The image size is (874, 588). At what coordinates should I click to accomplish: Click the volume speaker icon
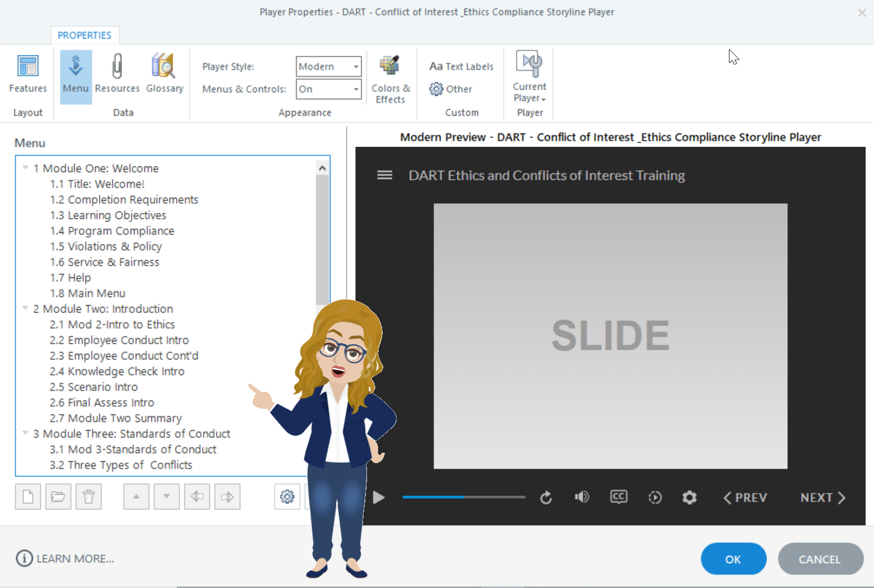tap(582, 497)
